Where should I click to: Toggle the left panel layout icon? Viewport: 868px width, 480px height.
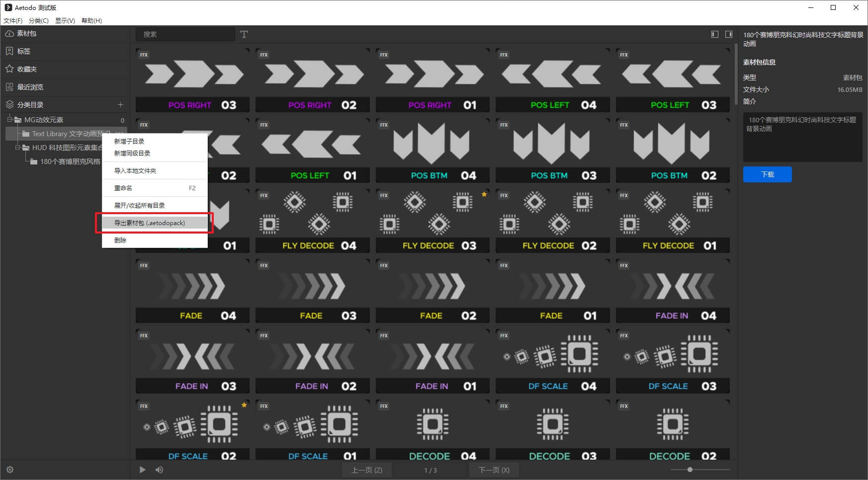715,34
